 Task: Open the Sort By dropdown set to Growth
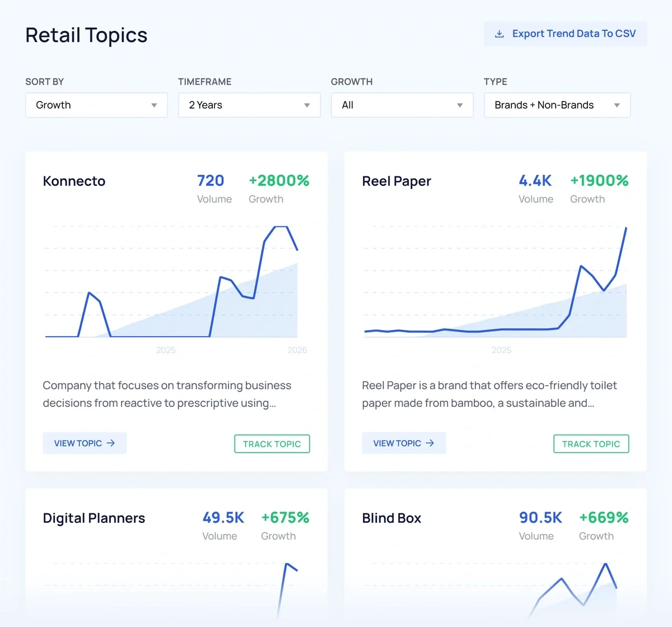[96, 105]
